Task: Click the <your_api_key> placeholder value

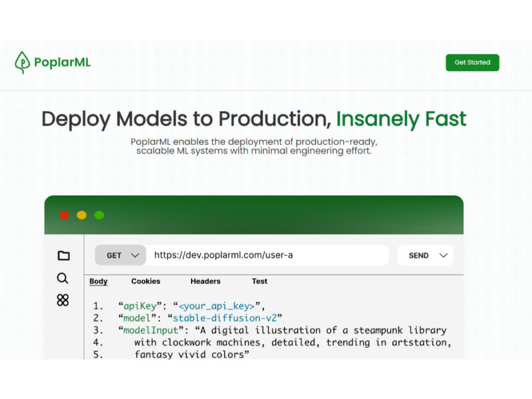Action: [x=217, y=306]
